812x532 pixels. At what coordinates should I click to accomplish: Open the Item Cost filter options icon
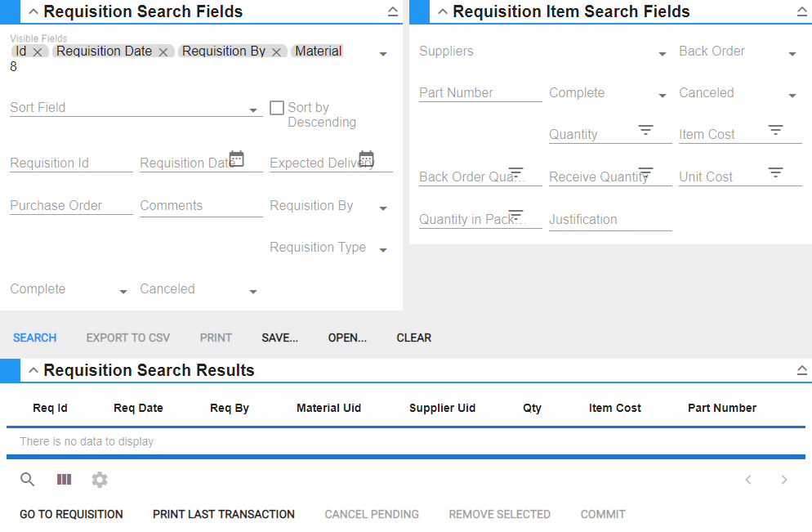pyautogui.click(x=776, y=130)
